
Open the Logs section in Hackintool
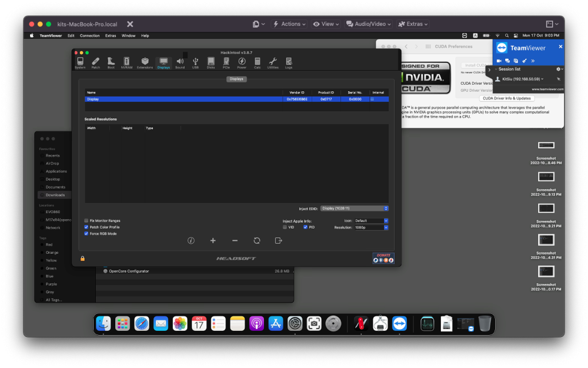click(x=288, y=63)
